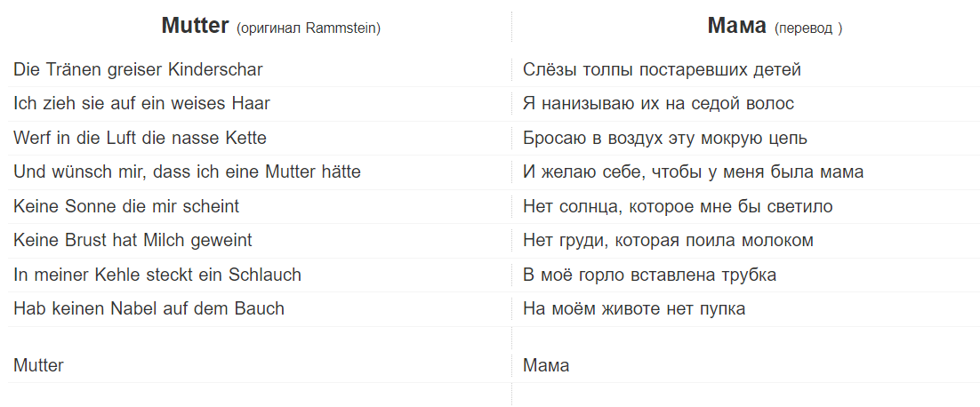Click the single-word German line "Mutter" at the bottom

(38, 364)
